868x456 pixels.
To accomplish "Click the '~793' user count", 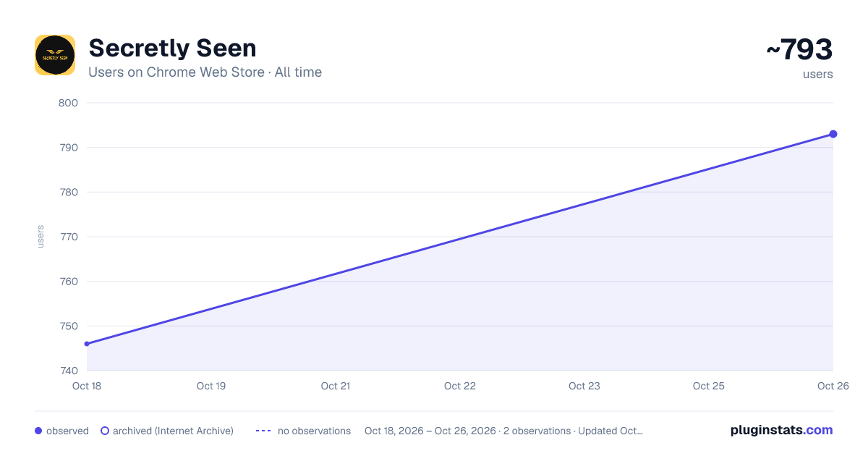I will [799, 50].
